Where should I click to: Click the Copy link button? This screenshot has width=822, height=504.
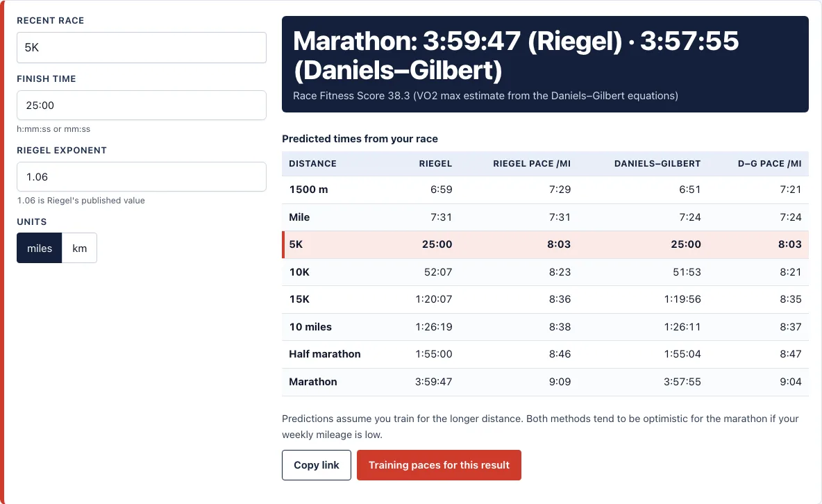(317, 465)
